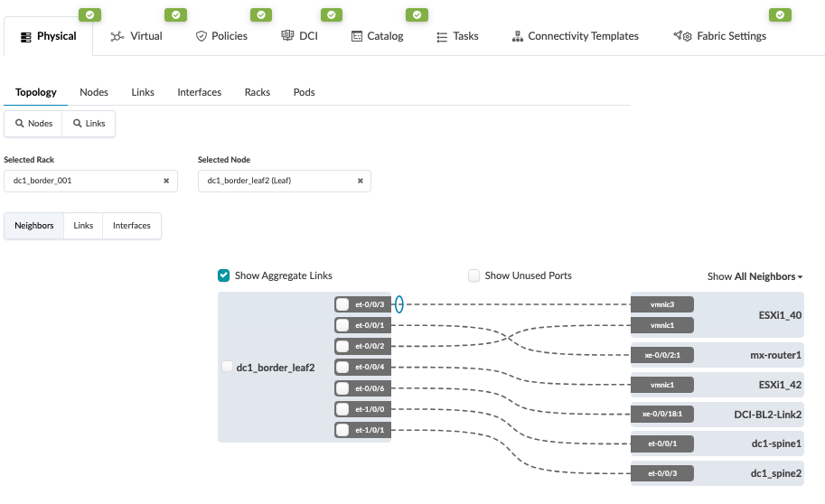825x504 pixels.
Task: Click the green status badge above Physical tab
Action: coord(88,14)
